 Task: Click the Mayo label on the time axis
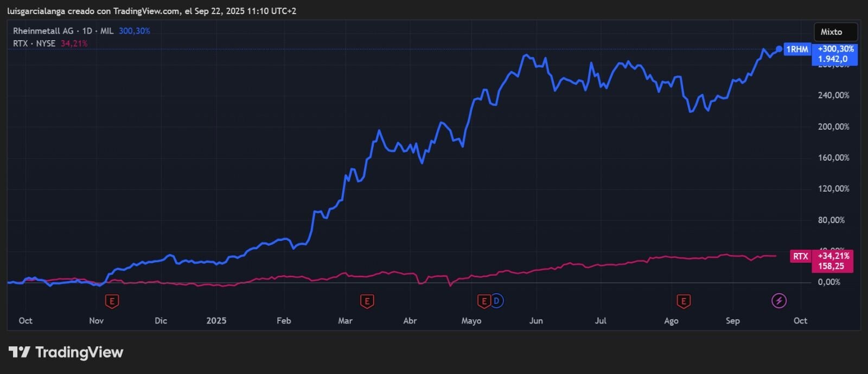pyautogui.click(x=471, y=321)
